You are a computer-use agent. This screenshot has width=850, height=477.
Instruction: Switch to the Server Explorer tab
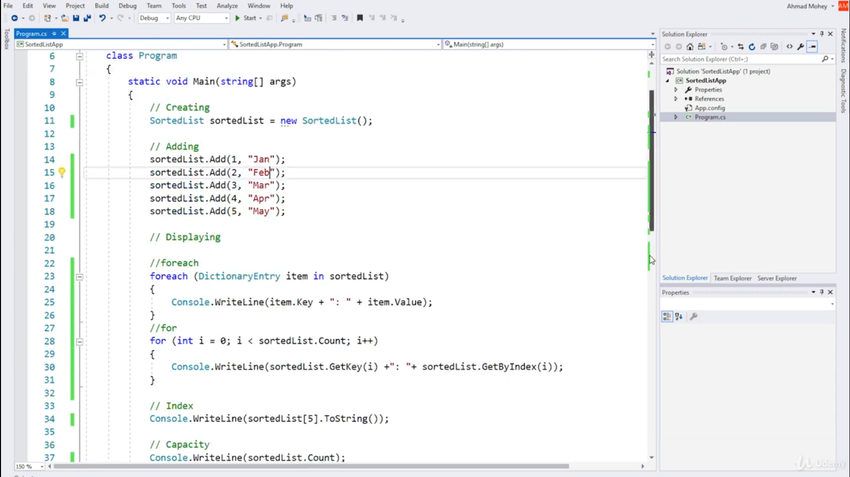777,278
